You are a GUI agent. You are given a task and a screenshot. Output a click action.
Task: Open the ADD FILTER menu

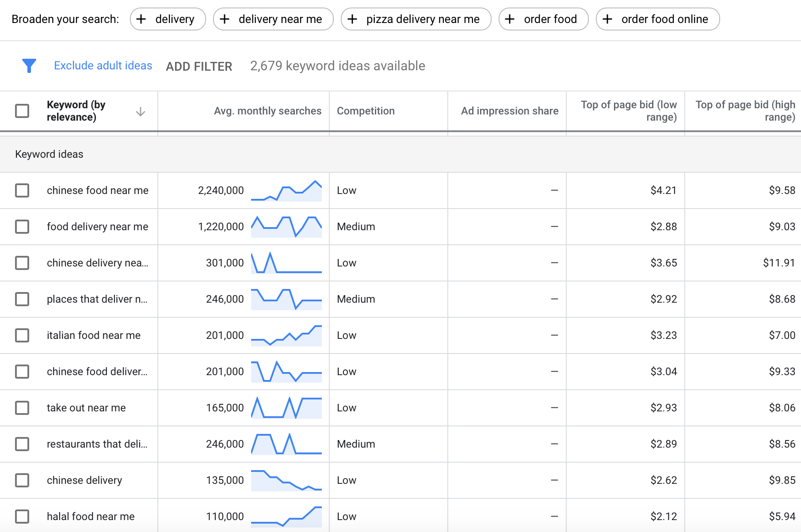click(x=199, y=66)
